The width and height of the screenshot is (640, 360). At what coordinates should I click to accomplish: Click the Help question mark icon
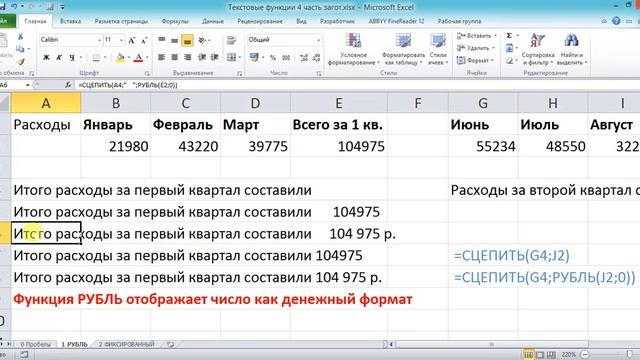[x=616, y=21]
